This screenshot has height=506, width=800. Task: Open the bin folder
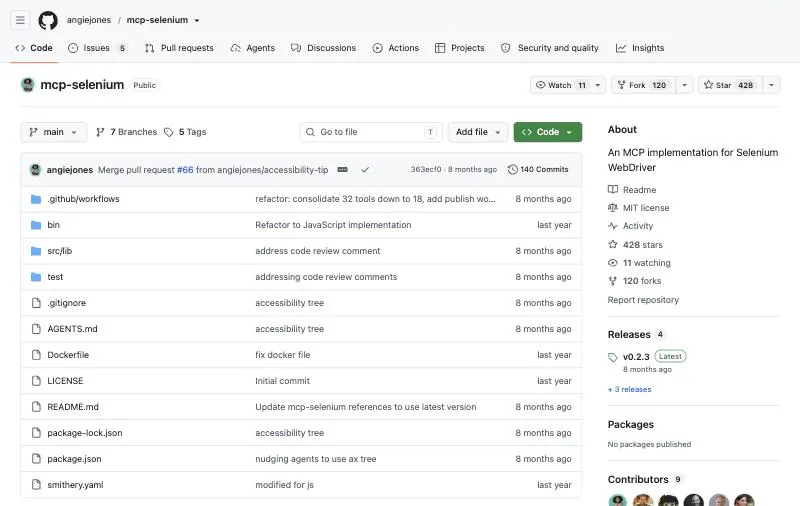54,225
